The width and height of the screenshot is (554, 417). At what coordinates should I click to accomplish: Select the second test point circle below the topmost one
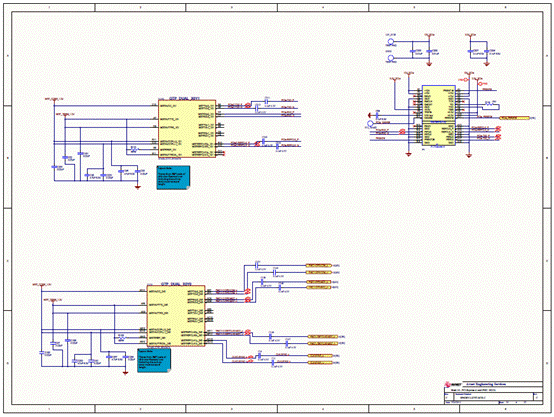(x=390, y=58)
